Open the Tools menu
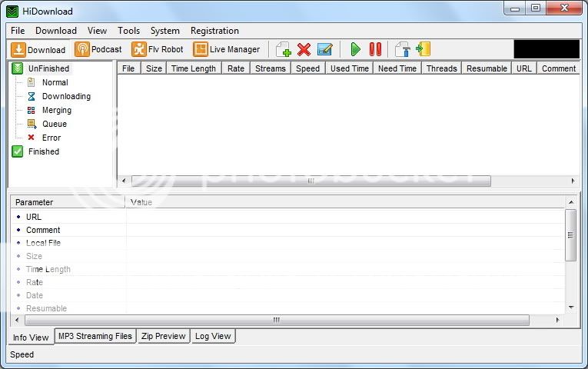This screenshot has height=369, width=588. [x=128, y=31]
